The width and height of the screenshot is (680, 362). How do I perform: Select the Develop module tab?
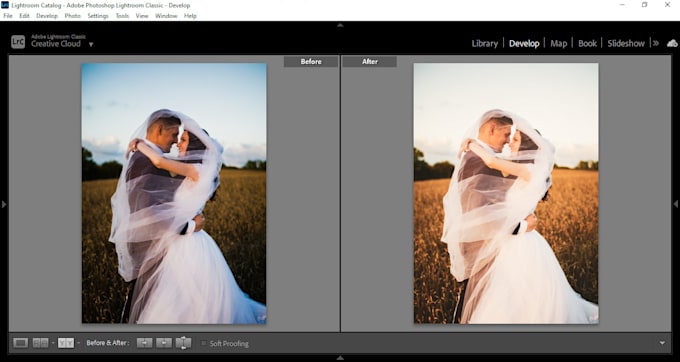pos(524,43)
